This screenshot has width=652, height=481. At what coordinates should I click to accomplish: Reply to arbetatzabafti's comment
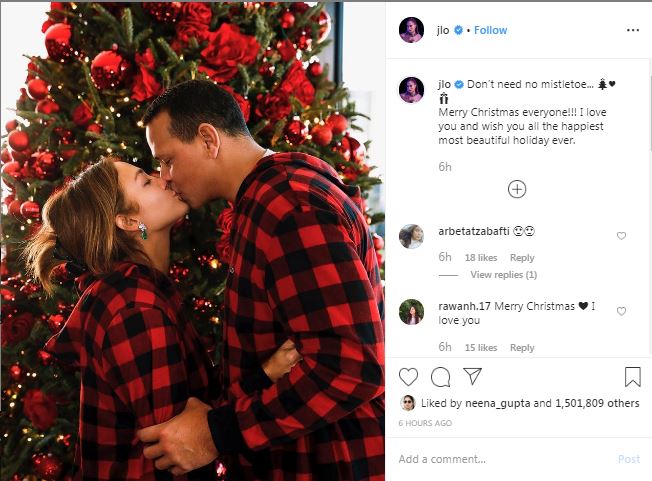click(522, 258)
